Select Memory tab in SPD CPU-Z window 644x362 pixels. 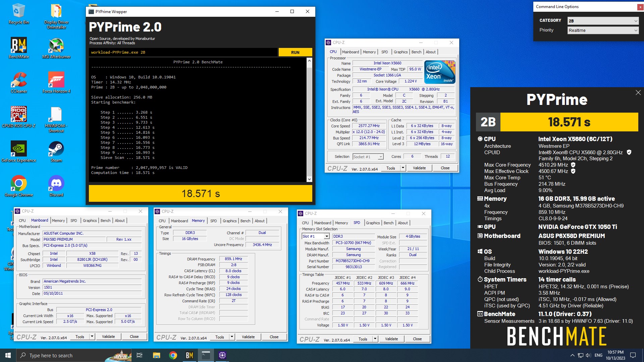click(341, 223)
